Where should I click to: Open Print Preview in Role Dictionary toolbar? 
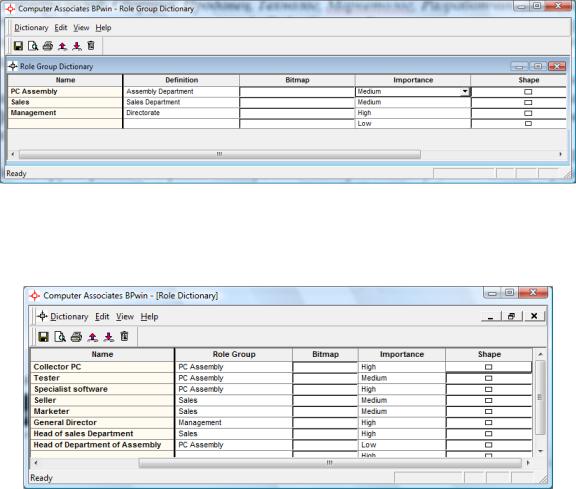[60, 337]
